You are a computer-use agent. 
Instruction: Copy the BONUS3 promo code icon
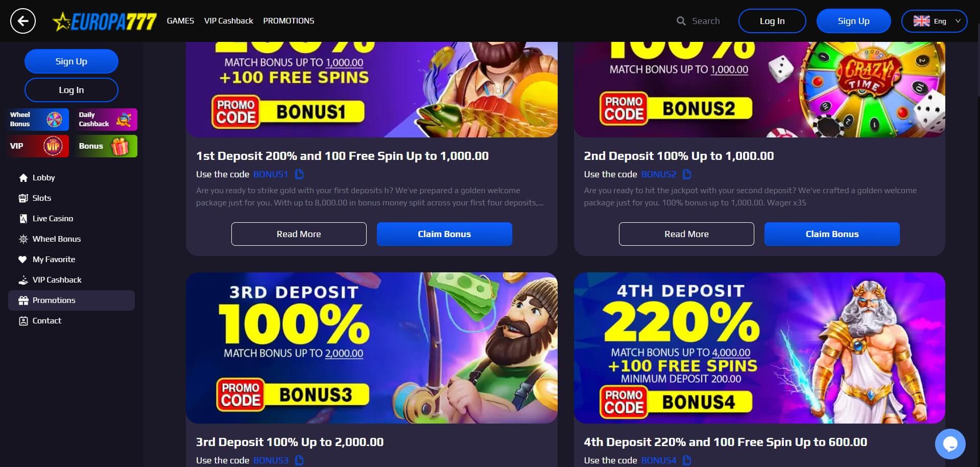tap(299, 460)
